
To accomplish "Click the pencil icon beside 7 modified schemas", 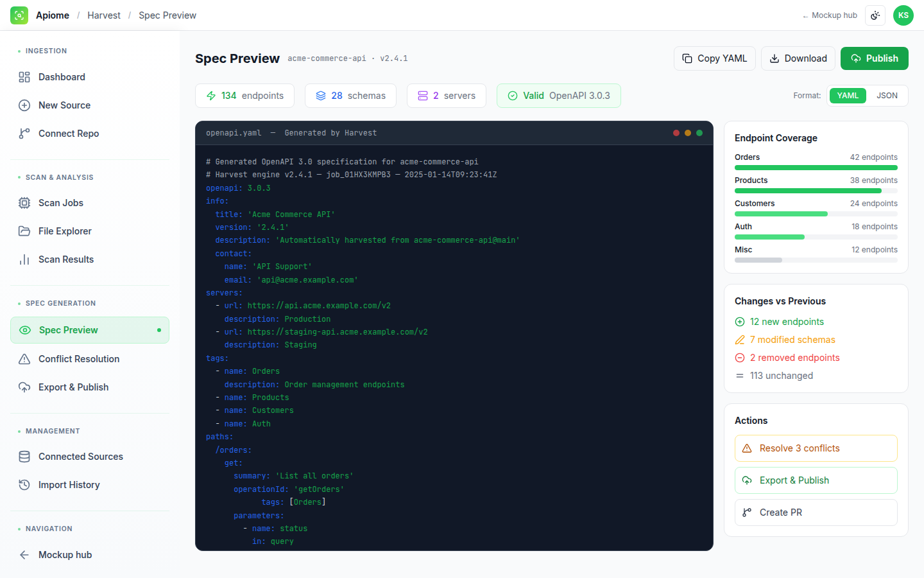I will [x=740, y=340].
